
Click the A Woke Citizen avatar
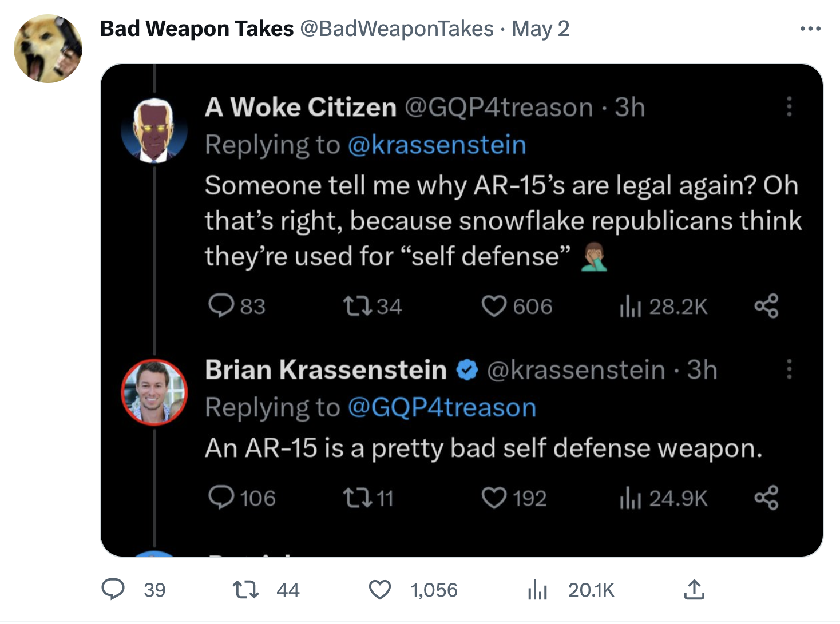(154, 130)
